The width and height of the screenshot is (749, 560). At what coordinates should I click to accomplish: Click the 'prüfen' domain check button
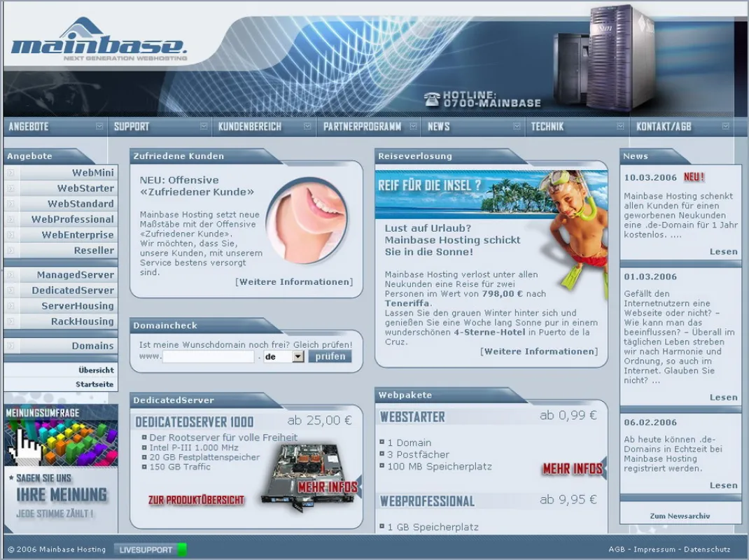pos(330,356)
